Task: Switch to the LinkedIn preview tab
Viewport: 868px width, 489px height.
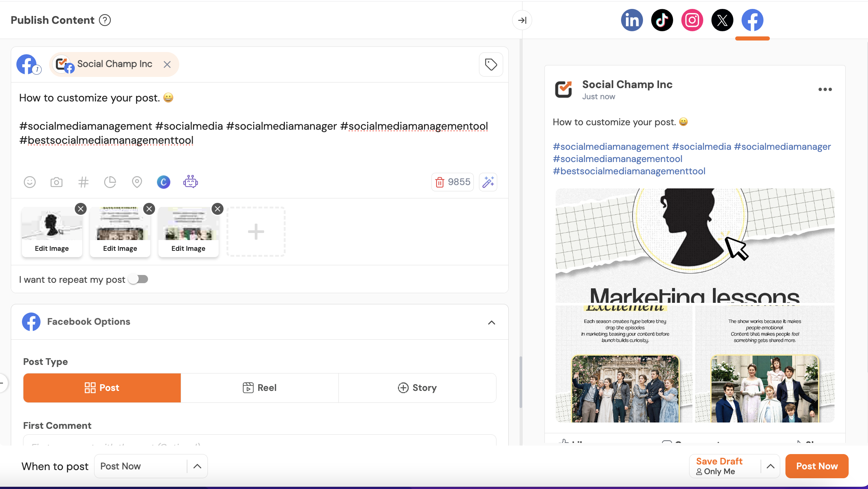Action: pyautogui.click(x=632, y=20)
